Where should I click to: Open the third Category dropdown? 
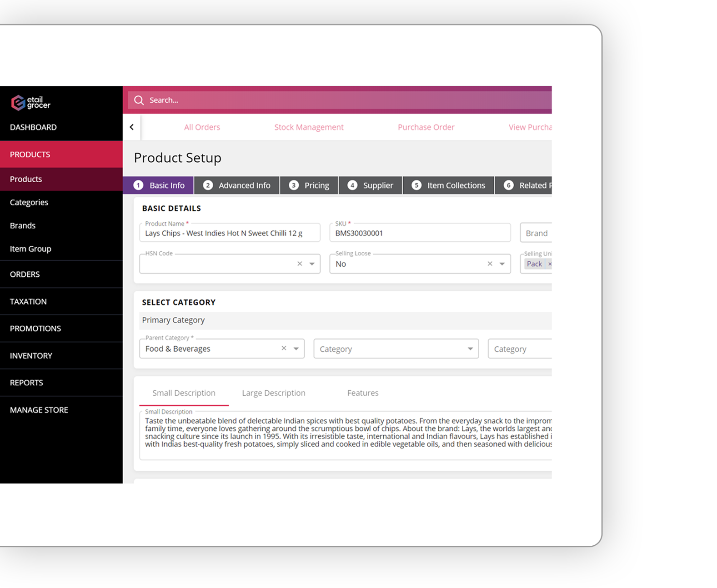(520, 349)
